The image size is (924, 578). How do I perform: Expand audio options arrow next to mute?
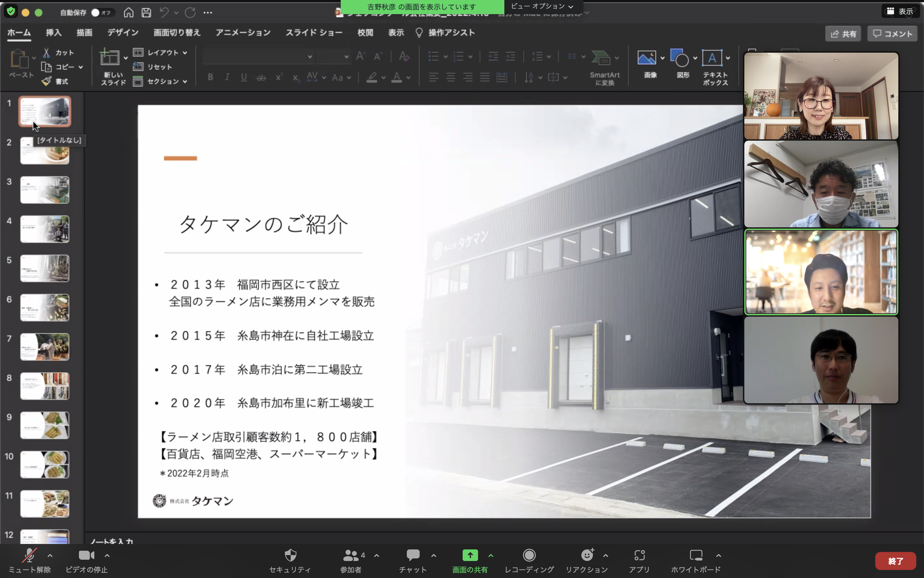click(50, 556)
